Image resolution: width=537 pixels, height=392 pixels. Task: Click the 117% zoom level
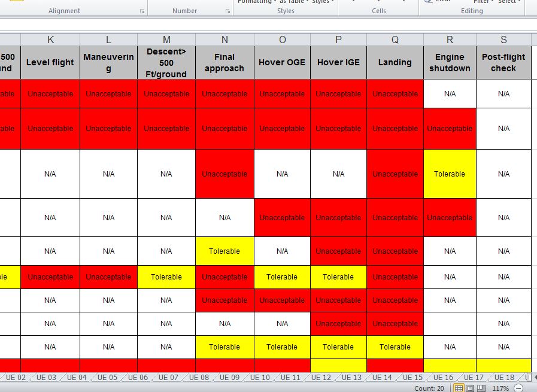point(500,388)
